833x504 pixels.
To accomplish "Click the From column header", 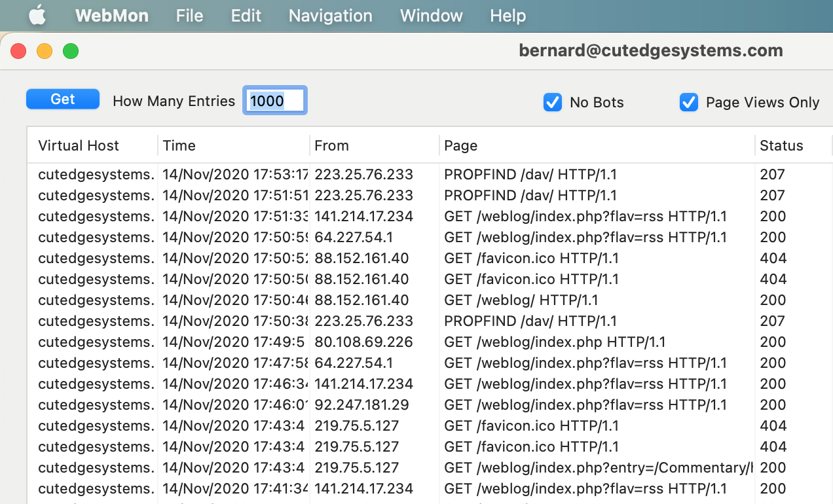I will 373,145.
